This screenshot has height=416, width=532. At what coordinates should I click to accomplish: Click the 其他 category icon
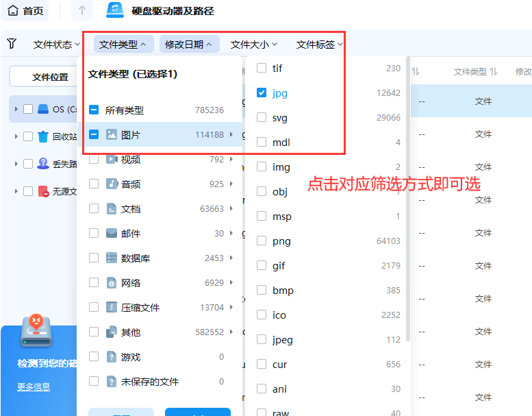click(x=112, y=332)
